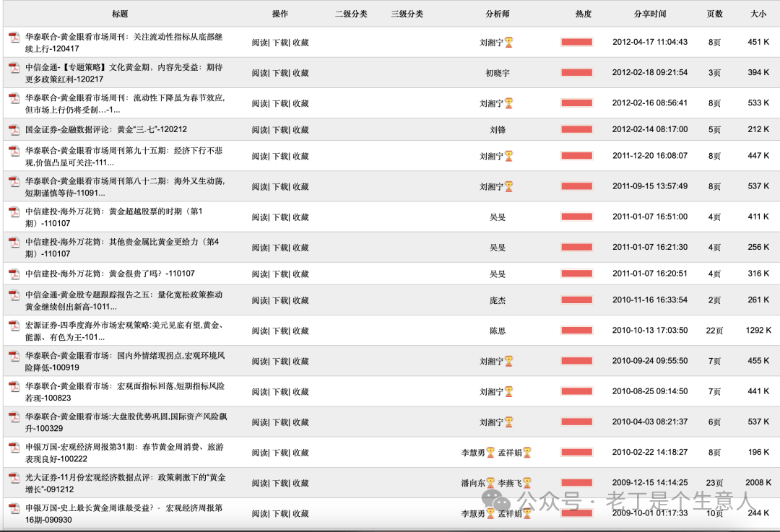The width and height of the screenshot is (780, 532).
Task: Click trophy icon beside 刘湘宁 in 2012-04-17 row
Action: pyautogui.click(x=509, y=43)
